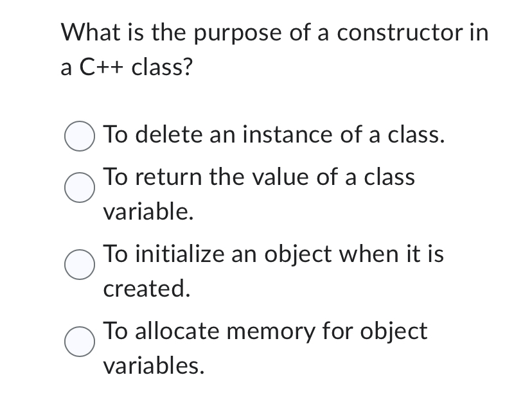Click the answer text 'To allocate memory for object variables'
The height and width of the screenshot is (402, 532).
tap(265, 331)
